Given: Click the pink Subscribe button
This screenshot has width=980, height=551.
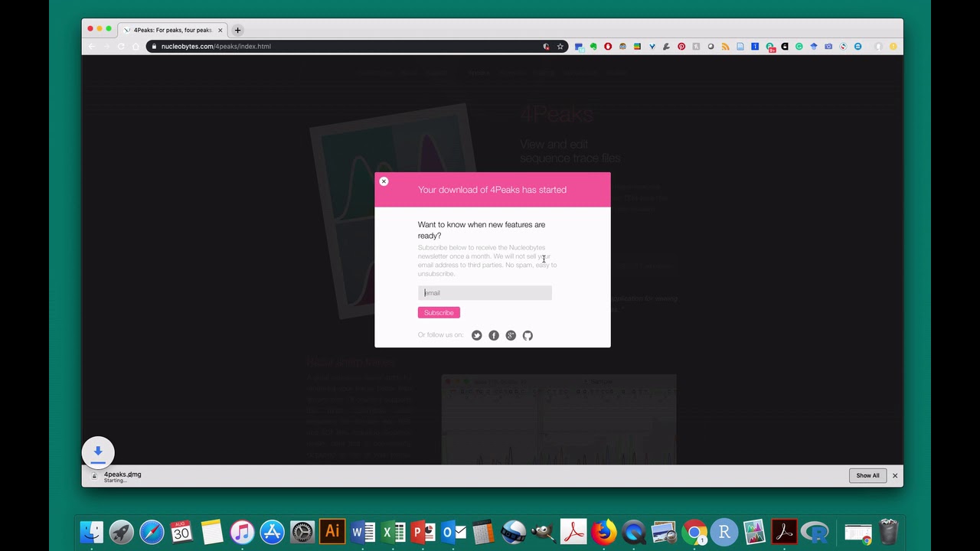Looking at the screenshot, I should [439, 312].
